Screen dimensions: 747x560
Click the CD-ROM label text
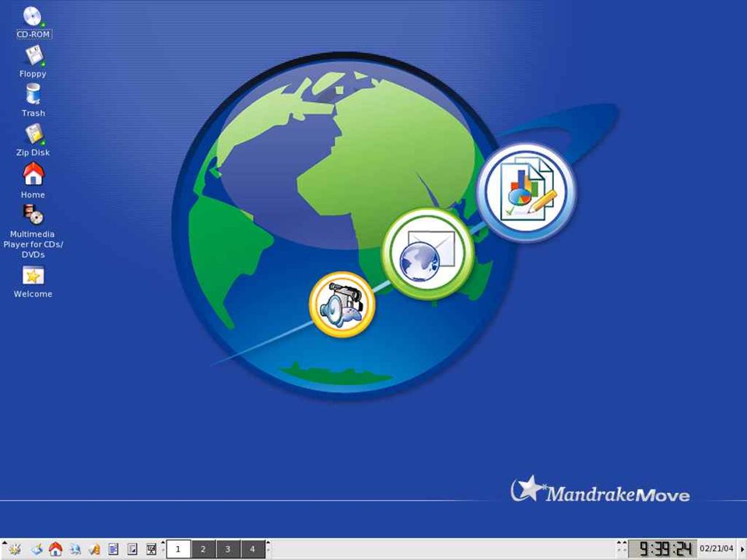(x=33, y=34)
